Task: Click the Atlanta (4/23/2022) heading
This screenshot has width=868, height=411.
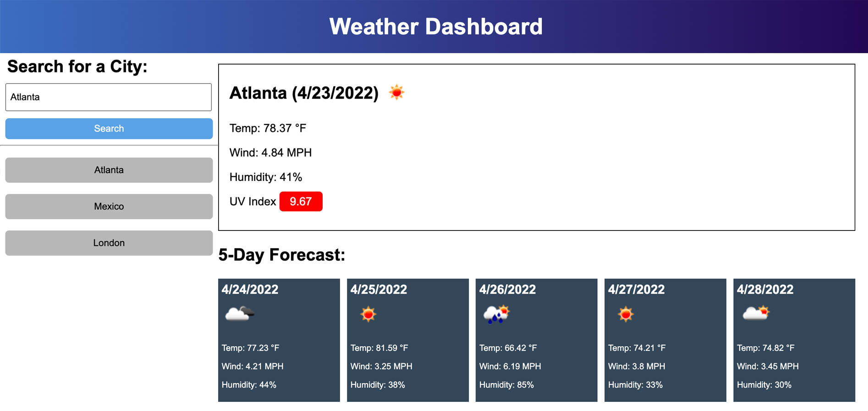Action: coord(304,93)
